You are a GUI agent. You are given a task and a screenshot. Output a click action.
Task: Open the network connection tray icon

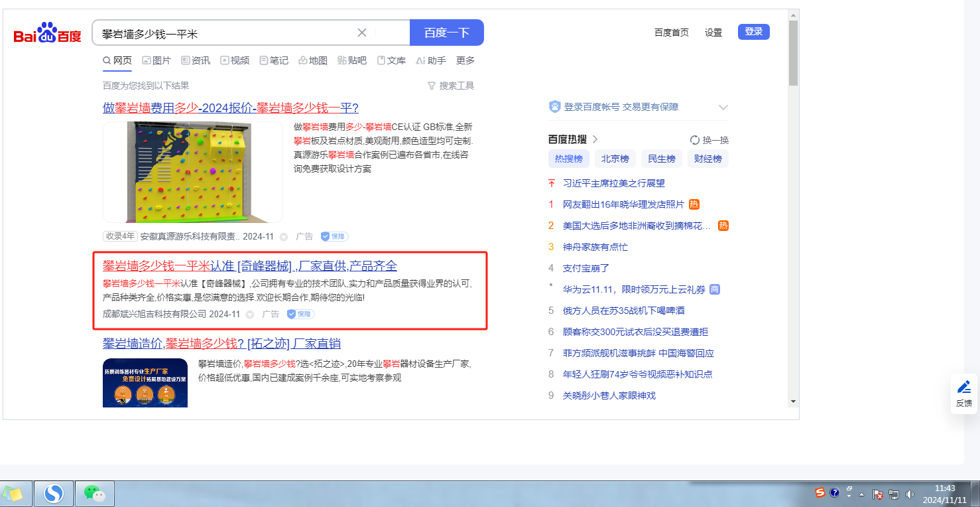(x=893, y=494)
